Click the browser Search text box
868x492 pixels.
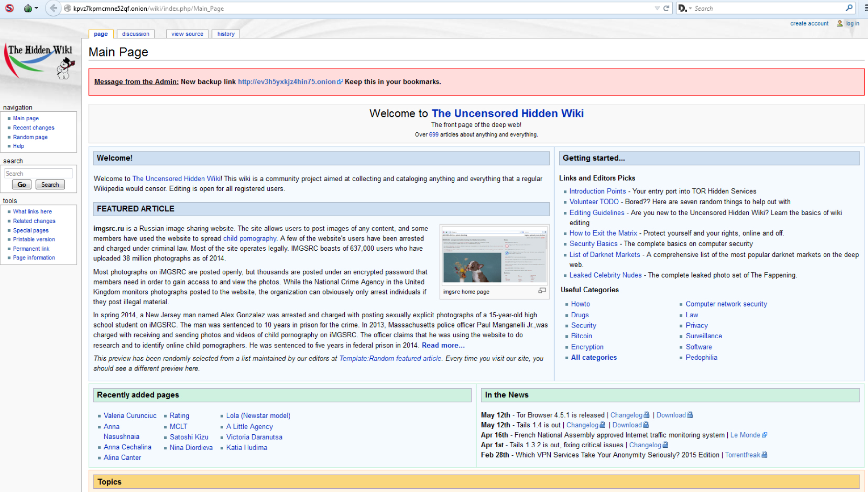[768, 8]
